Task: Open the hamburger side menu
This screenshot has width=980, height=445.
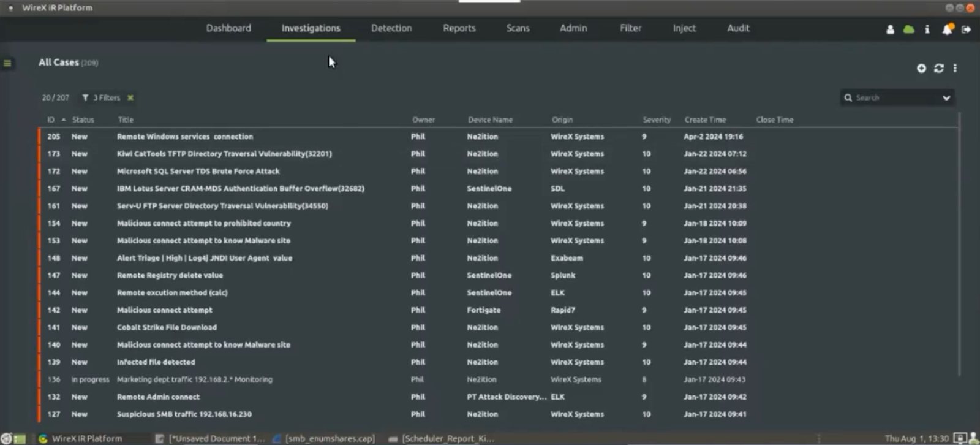Action: [x=7, y=63]
